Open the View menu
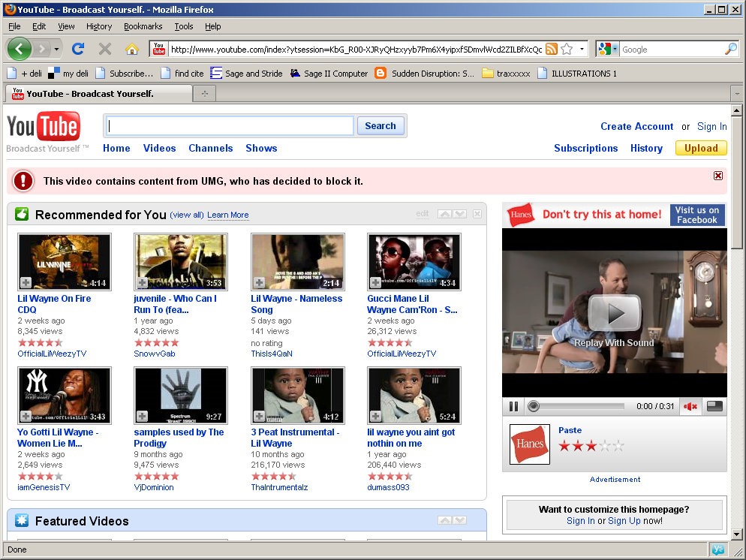The width and height of the screenshot is (746, 560). [66, 26]
